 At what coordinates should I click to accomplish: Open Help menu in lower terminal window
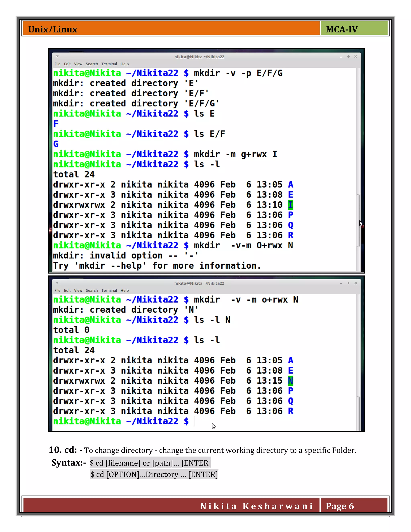[124, 290]
